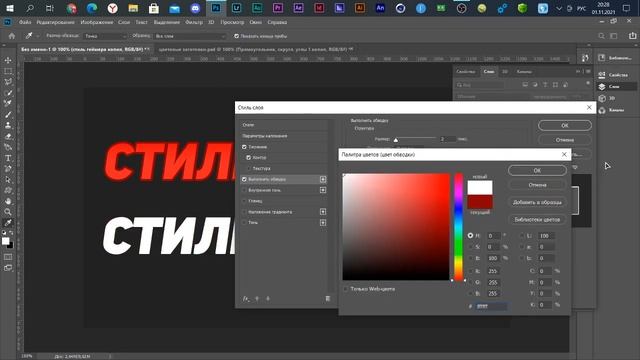Select the Hand tool

pos(8,201)
